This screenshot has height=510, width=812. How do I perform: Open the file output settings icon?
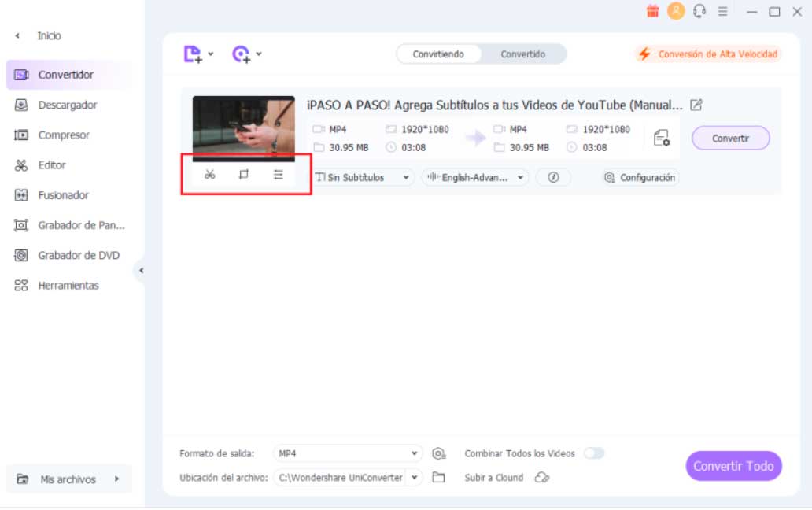click(x=662, y=139)
